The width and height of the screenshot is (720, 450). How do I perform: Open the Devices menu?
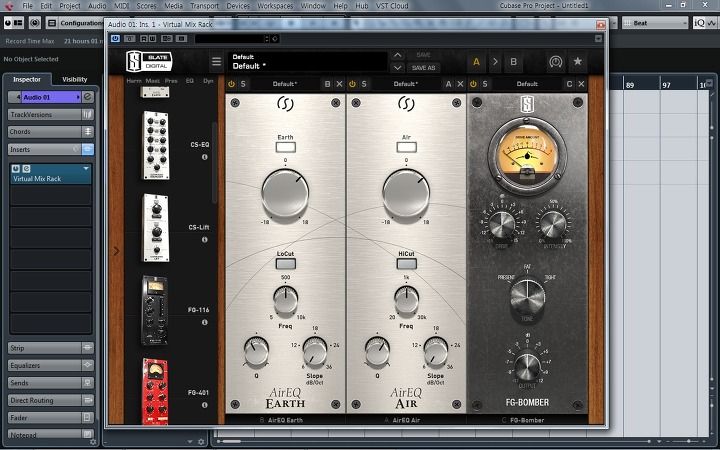238,6
